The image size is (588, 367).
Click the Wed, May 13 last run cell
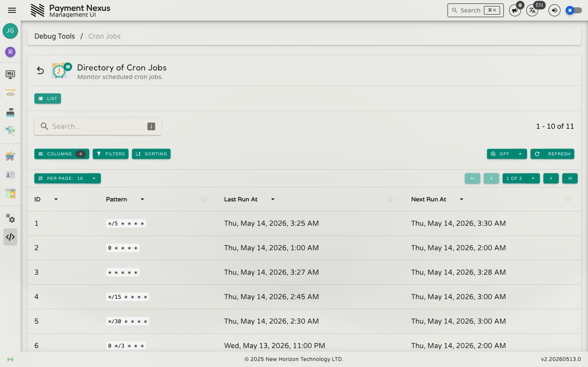pyautogui.click(x=275, y=346)
